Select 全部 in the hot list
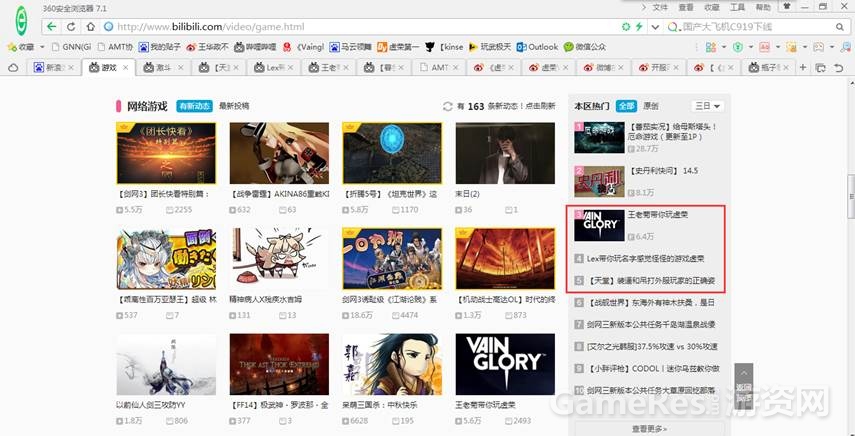The width and height of the screenshot is (855, 436). 627,106
